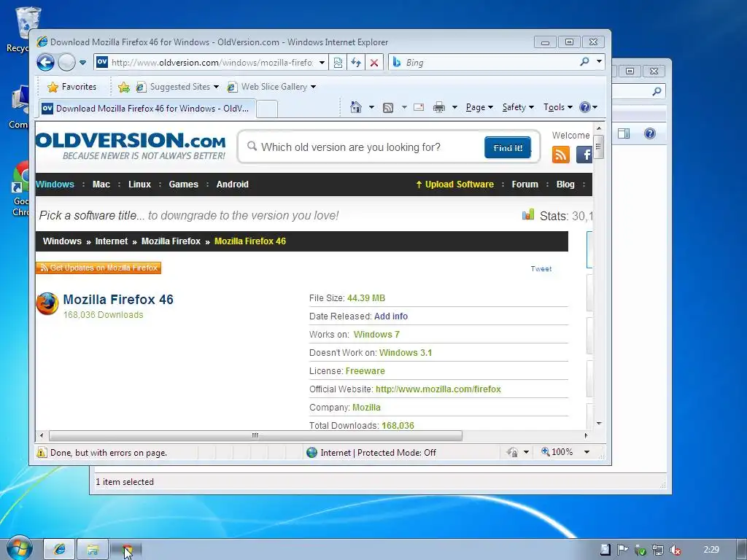747x560 pixels.
Task: Click the Mozilla company link
Action: point(366,407)
